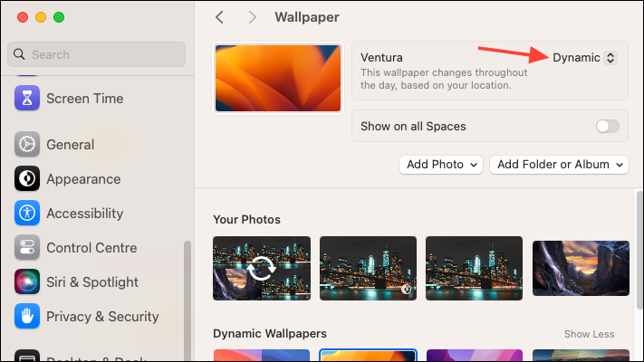The width and height of the screenshot is (644, 362).
Task: Open the Screen Time hourglass icon
Action: pyautogui.click(x=27, y=98)
